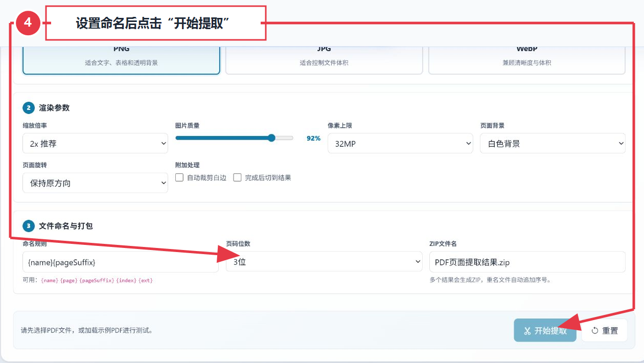Click the {ext} placeholder tag

click(x=146, y=281)
